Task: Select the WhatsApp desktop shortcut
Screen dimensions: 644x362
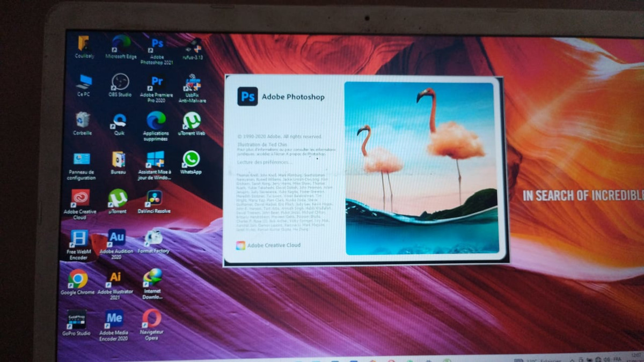Action: (x=191, y=160)
